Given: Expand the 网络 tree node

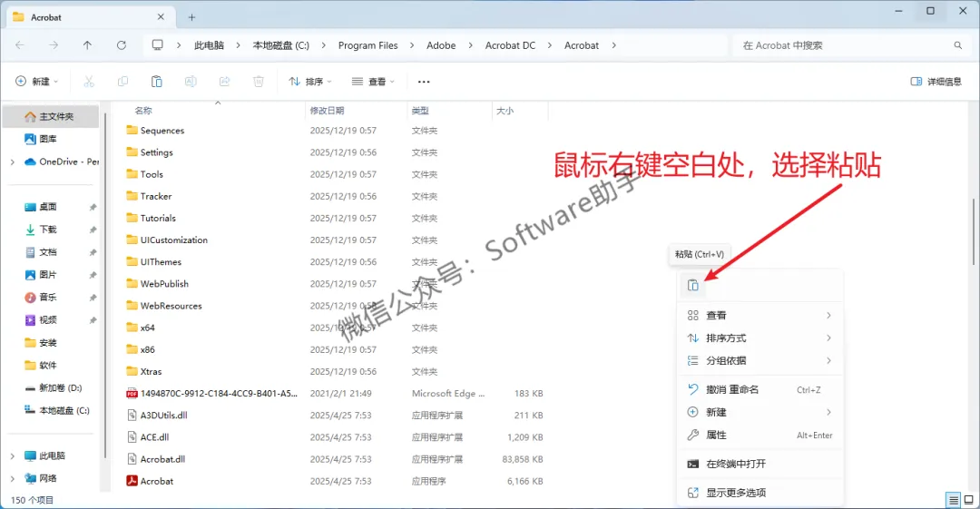Looking at the screenshot, I should (x=13, y=478).
